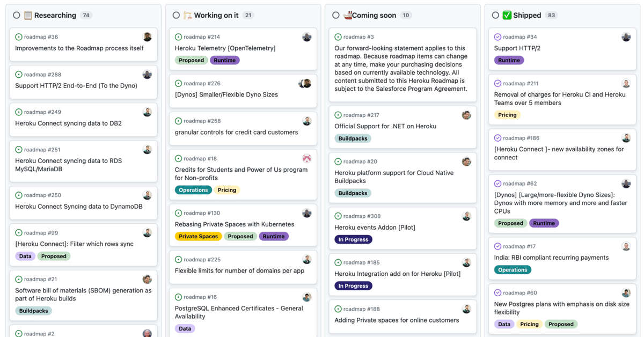
Task: Click the circle icon beside Working on it
Action: pos(176,15)
